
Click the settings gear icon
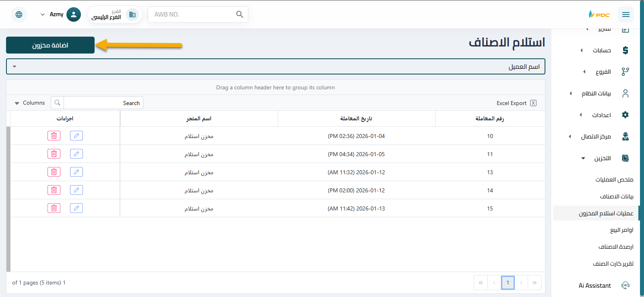(625, 115)
